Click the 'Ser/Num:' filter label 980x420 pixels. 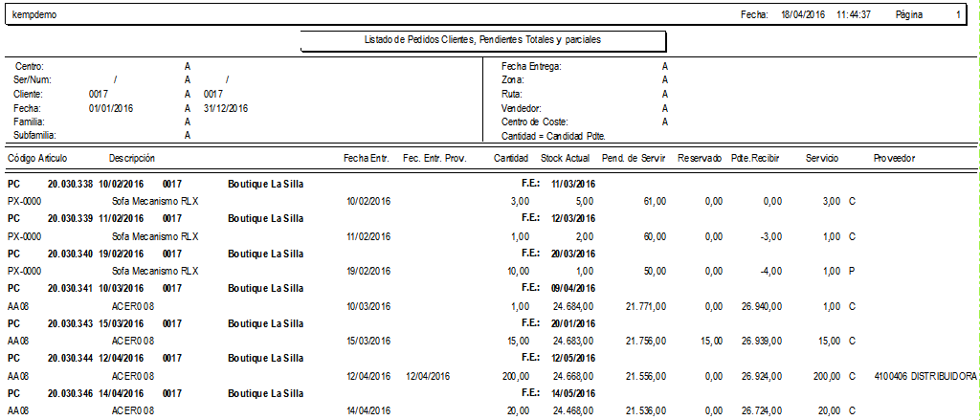33,80
